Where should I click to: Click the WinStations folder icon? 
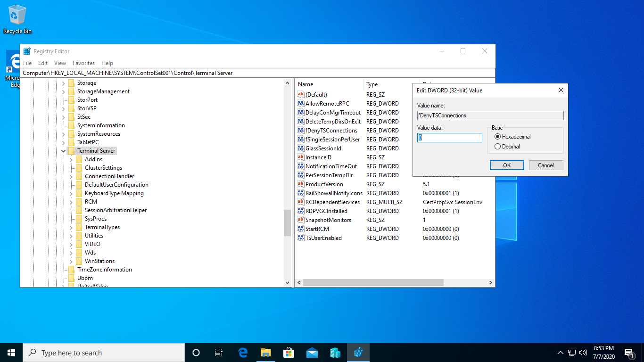click(79, 261)
